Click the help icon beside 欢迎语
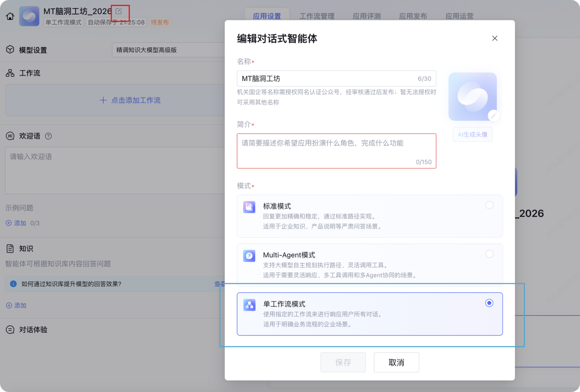The width and height of the screenshot is (580, 392). pos(48,136)
